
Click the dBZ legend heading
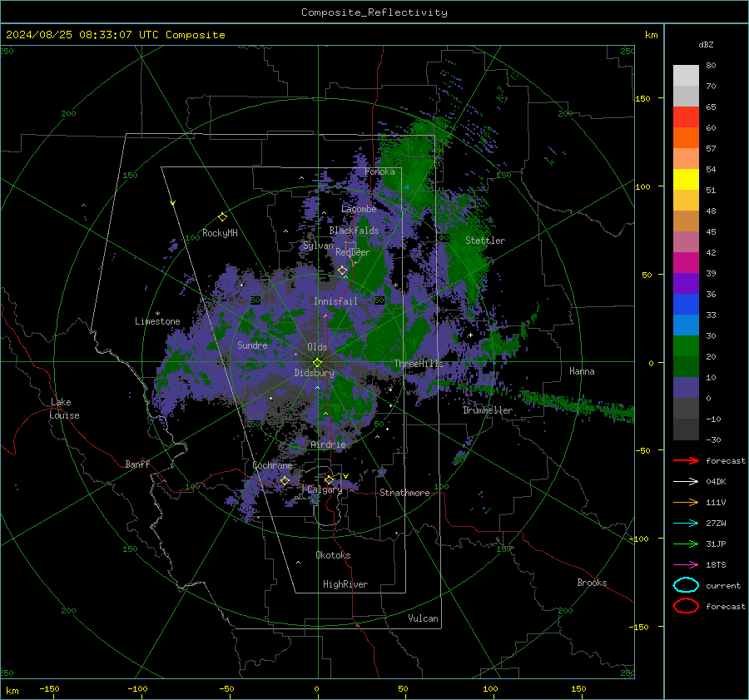pos(706,44)
